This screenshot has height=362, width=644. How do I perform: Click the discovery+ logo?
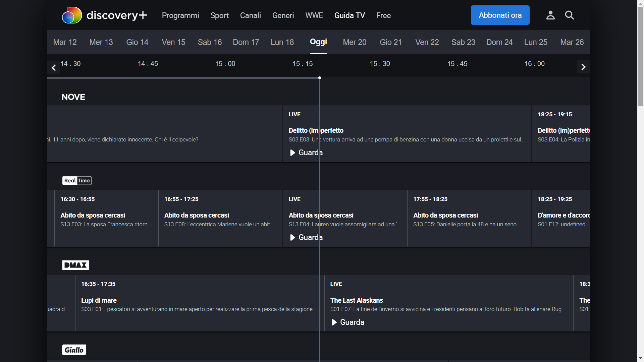click(x=104, y=15)
